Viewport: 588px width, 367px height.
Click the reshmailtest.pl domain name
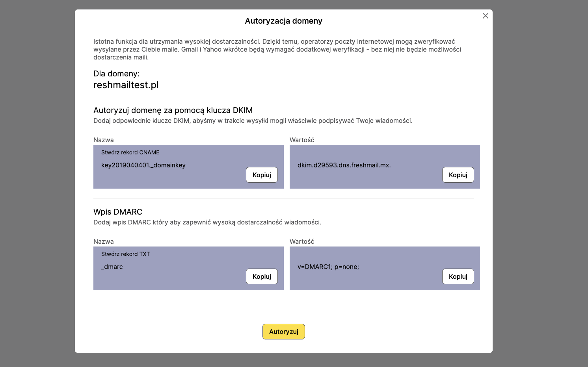click(126, 85)
